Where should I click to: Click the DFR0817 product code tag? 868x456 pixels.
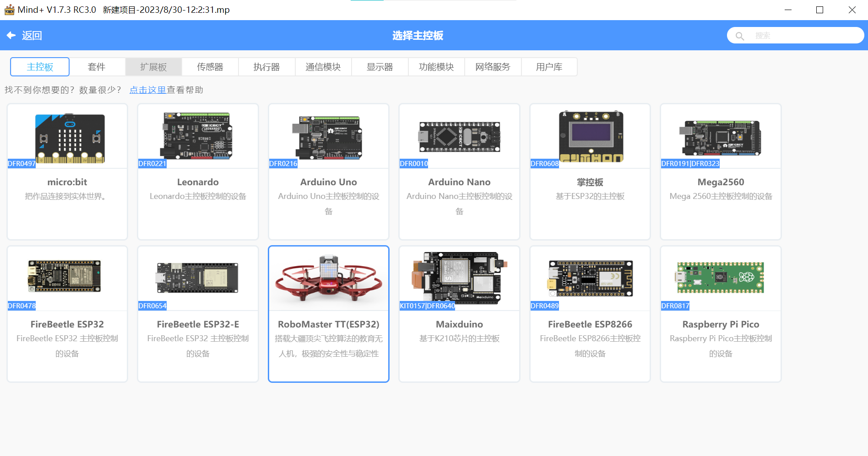point(675,306)
